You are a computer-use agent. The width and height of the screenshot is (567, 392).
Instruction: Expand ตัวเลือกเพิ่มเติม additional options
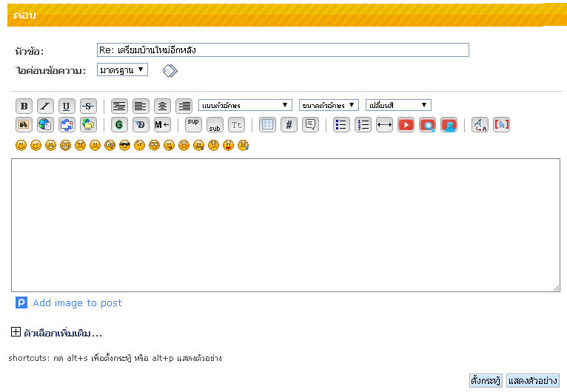click(16, 331)
